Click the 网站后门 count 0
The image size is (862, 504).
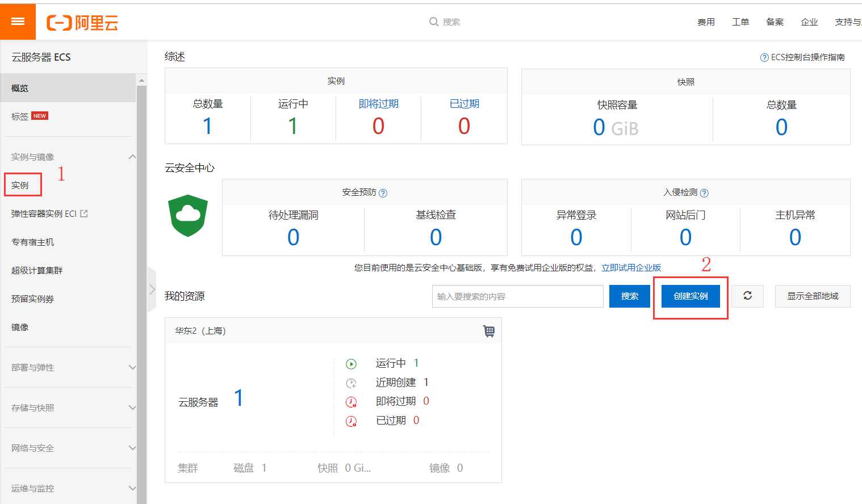click(685, 237)
